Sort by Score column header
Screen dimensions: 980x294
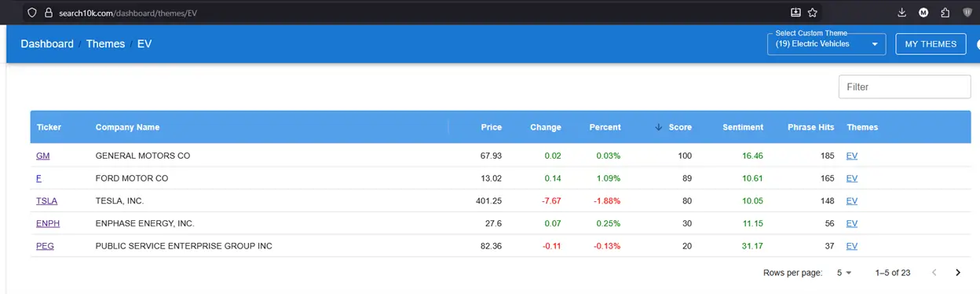click(680, 127)
